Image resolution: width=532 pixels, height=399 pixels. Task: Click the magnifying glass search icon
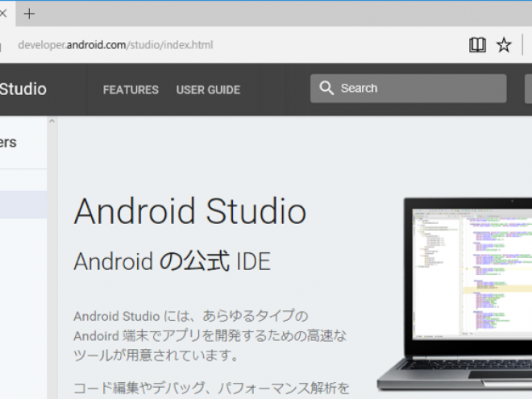326,88
